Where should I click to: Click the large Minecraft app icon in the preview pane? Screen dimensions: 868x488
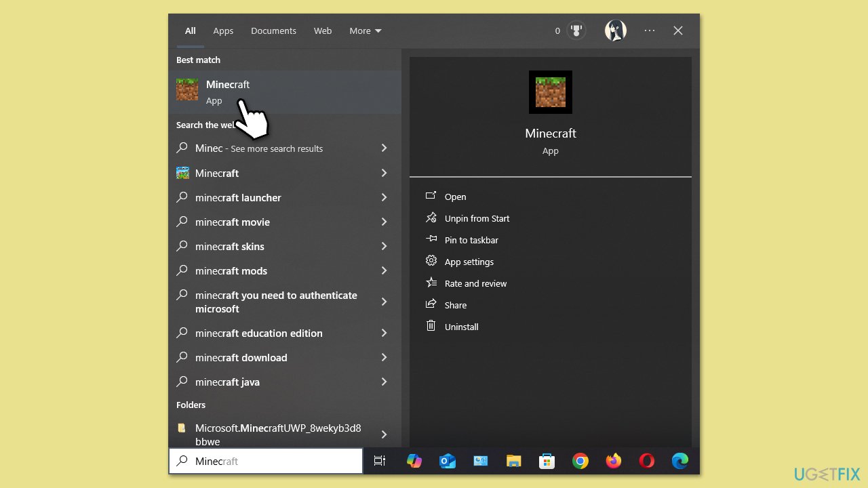551,92
